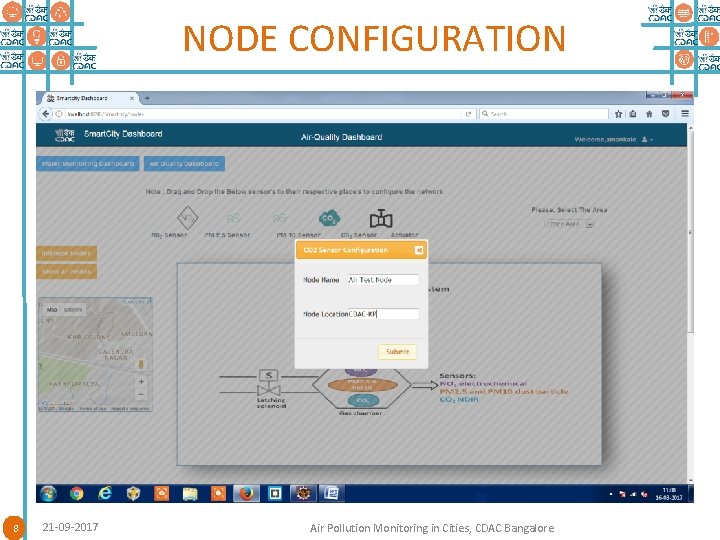Pick the PM 2.5 Sensor icon
Viewport: 720px width, 540px height.
(233, 218)
